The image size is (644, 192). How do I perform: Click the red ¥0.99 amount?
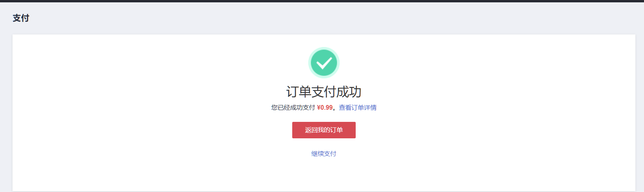coord(325,107)
